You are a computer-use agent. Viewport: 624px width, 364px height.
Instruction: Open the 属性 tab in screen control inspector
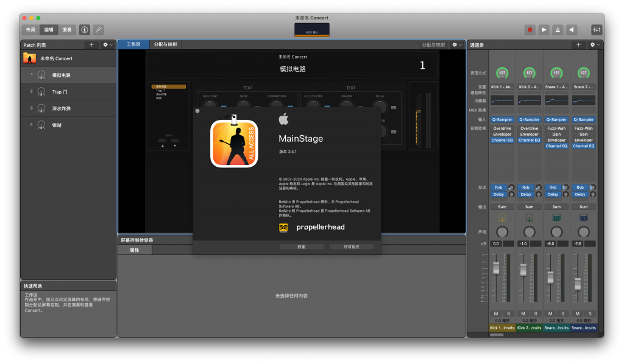135,250
